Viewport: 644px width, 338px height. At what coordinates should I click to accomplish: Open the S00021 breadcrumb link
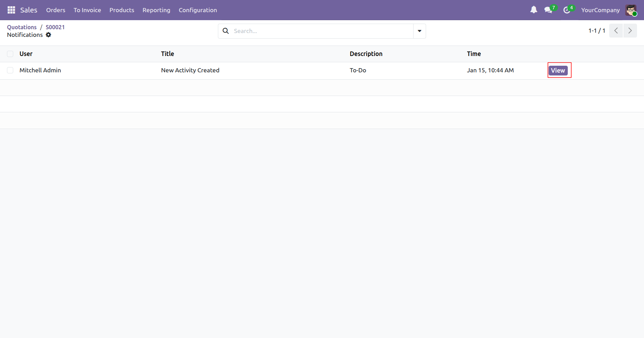pos(55,27)
